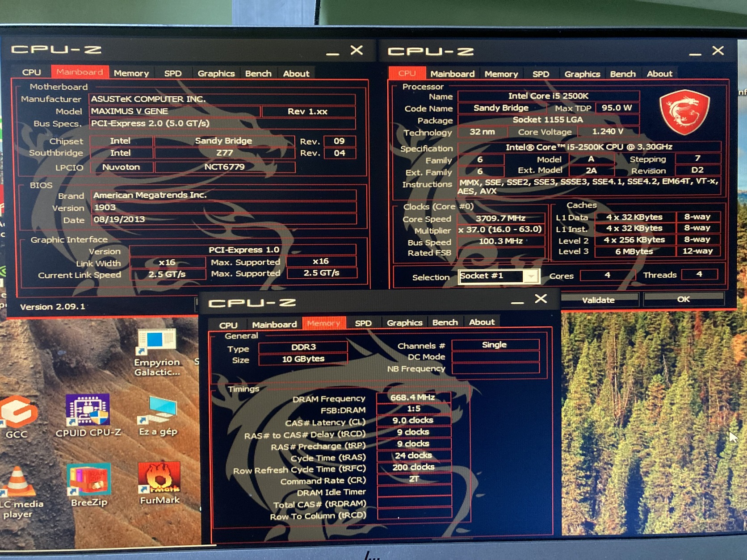Open Memory tab in the processor window

click(501, 74)
